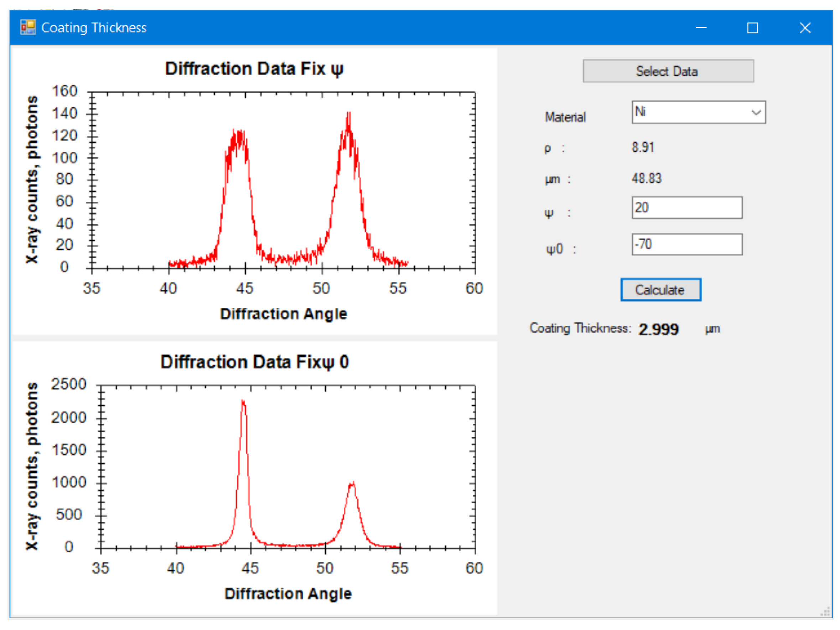This screenshot has width=840, height=630.
Task: Open the Material dropdown arrow
Action: tap(756, 112)
